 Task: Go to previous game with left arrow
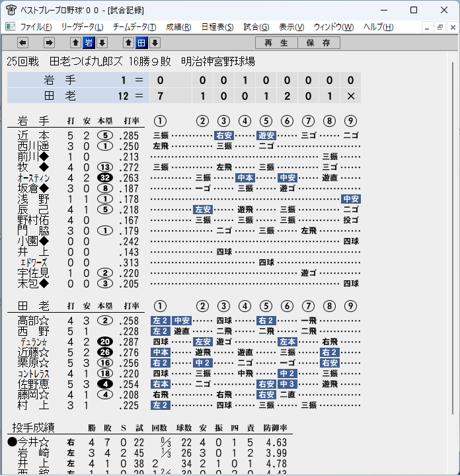(x=22, y=43)
